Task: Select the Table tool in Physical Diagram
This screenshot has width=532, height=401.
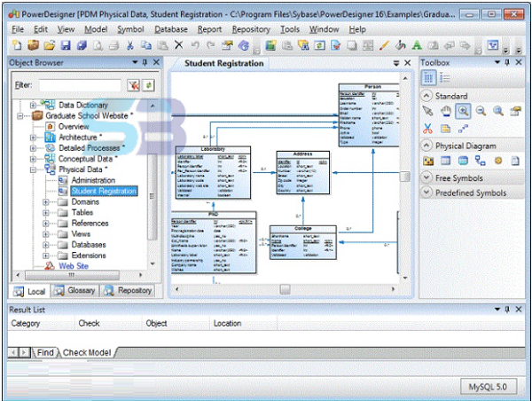Action: (x=445, y=161)
